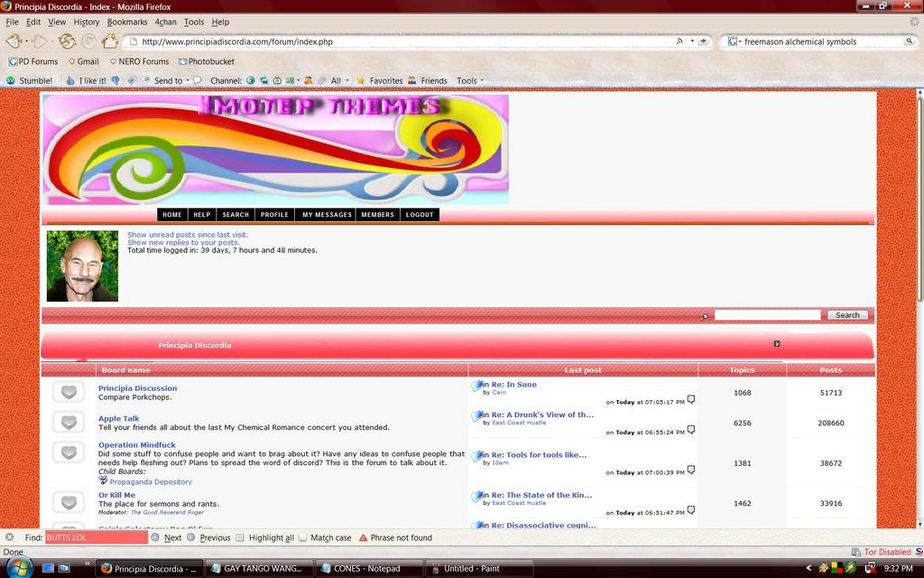Open the StumbleUpon Tools dropdown

coord(469,80)
